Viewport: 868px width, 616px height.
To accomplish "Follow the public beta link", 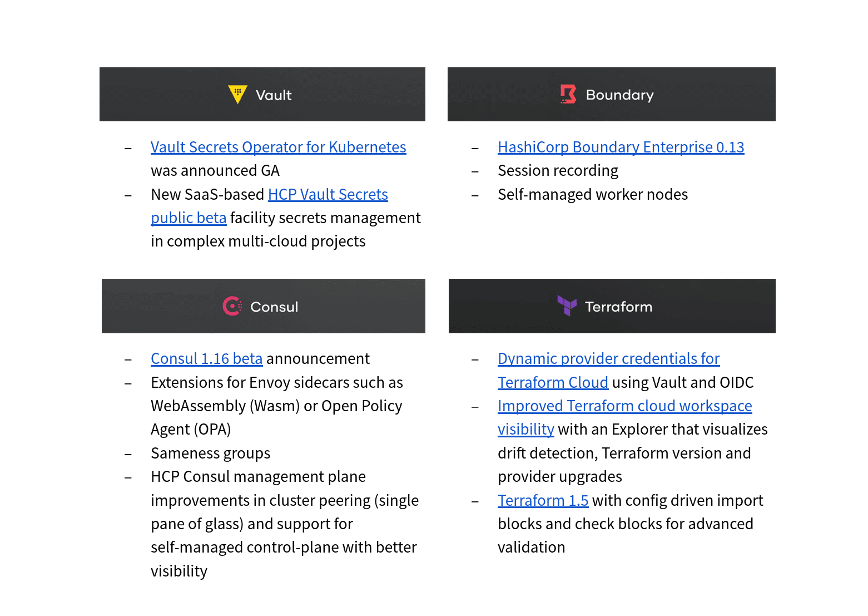I will (189, 218).
